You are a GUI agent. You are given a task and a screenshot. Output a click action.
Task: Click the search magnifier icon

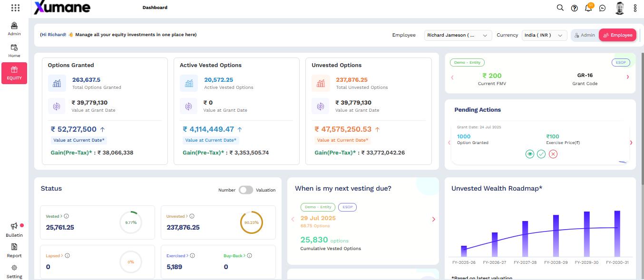[x=560, y=8]
